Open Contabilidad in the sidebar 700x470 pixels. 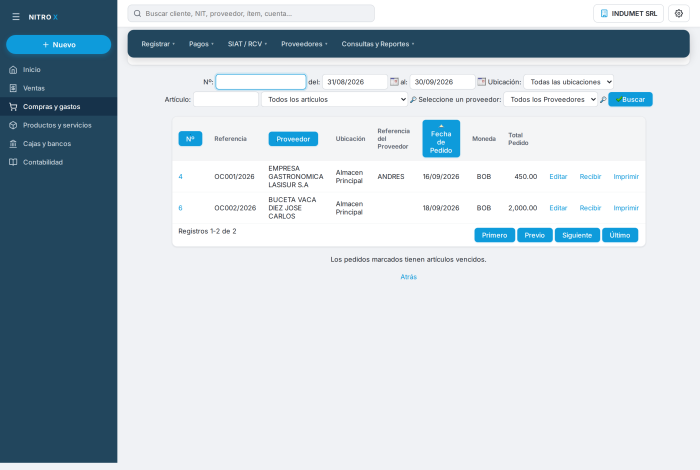pyautogui.click(x=58, y=162)
